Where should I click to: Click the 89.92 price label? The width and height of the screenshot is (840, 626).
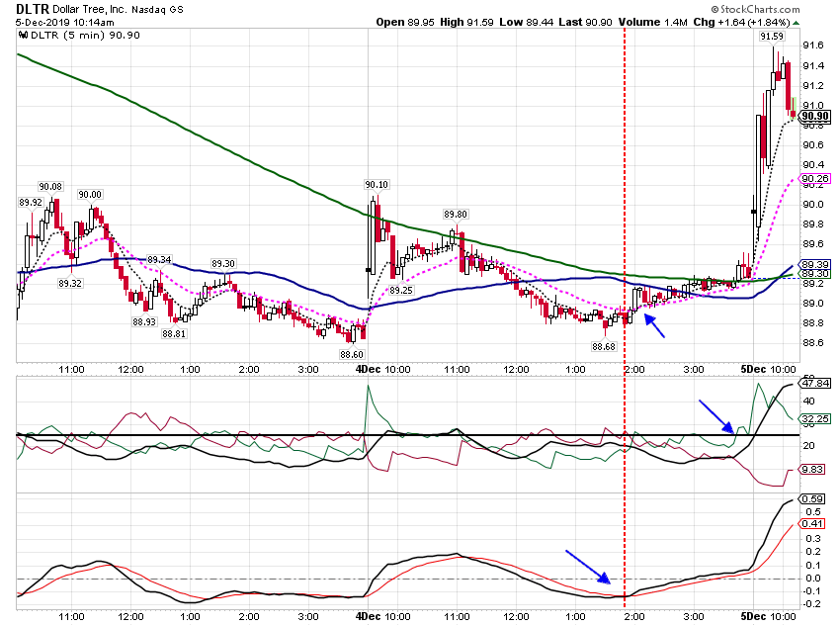click(x=31, y=203)
